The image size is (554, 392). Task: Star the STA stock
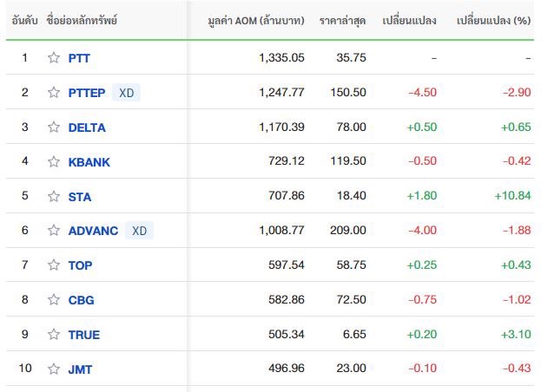pos(54,196)
